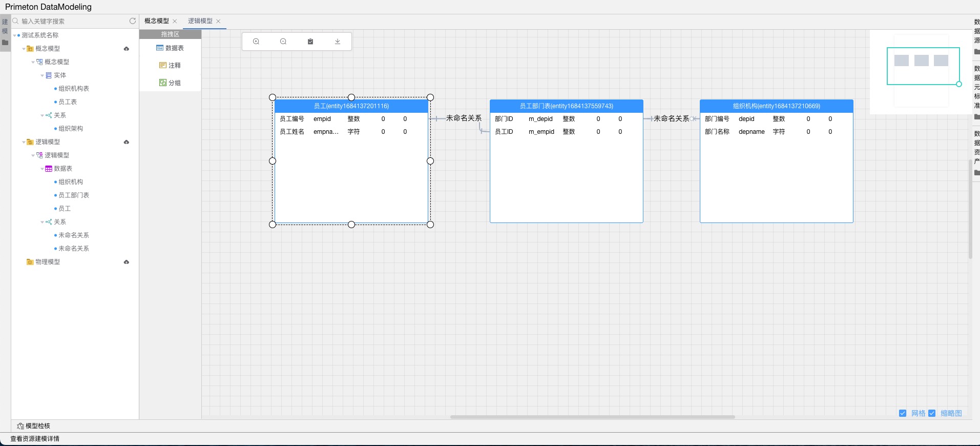Click the minimap viewport rectangle
Screen dimensions: 980x446
923,66
